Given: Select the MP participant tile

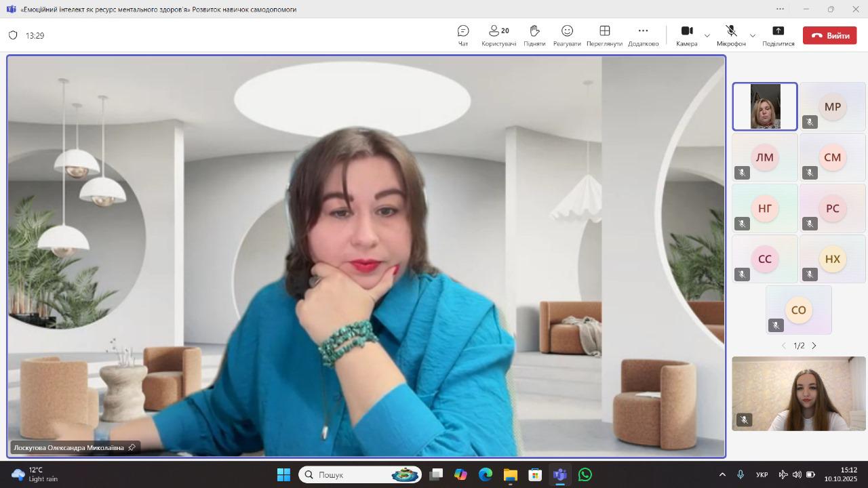Looking at the screenshot, I should coord(832,107).
